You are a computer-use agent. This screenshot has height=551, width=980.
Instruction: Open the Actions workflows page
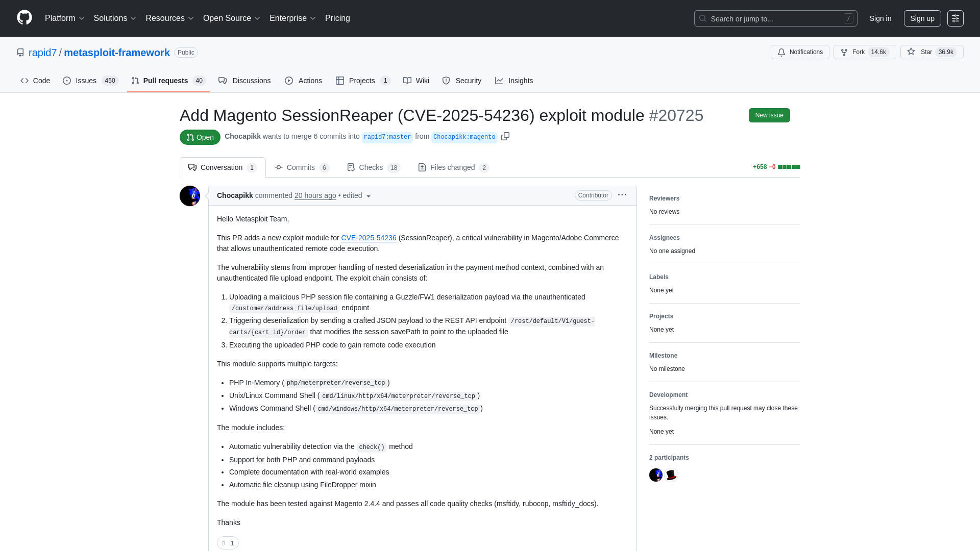(x=309, y=81)
